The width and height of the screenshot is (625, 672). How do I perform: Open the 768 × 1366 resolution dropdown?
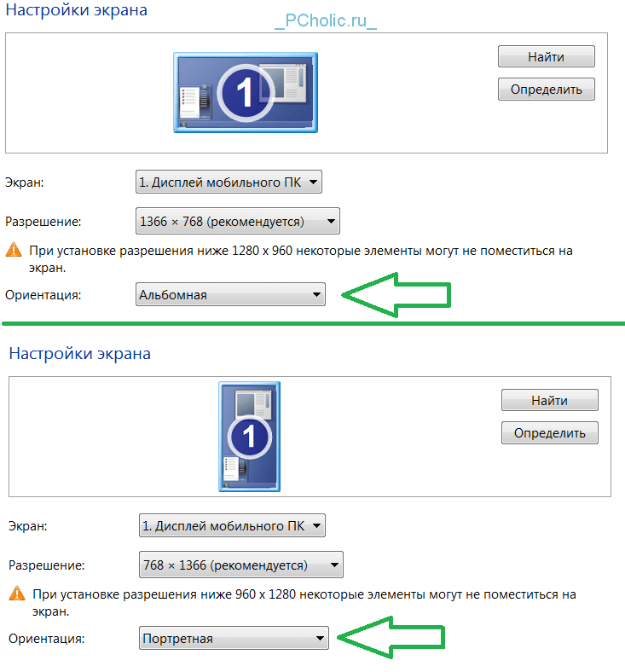241,565
